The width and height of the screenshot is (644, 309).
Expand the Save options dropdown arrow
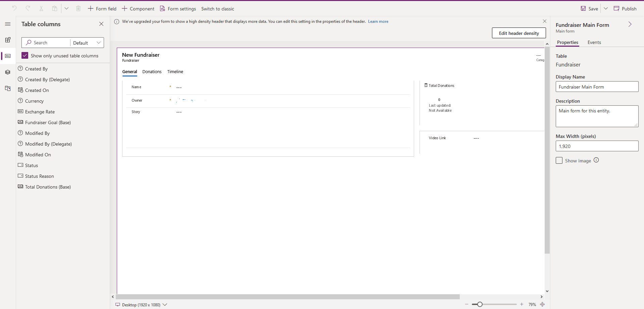[x=606, y=8]
